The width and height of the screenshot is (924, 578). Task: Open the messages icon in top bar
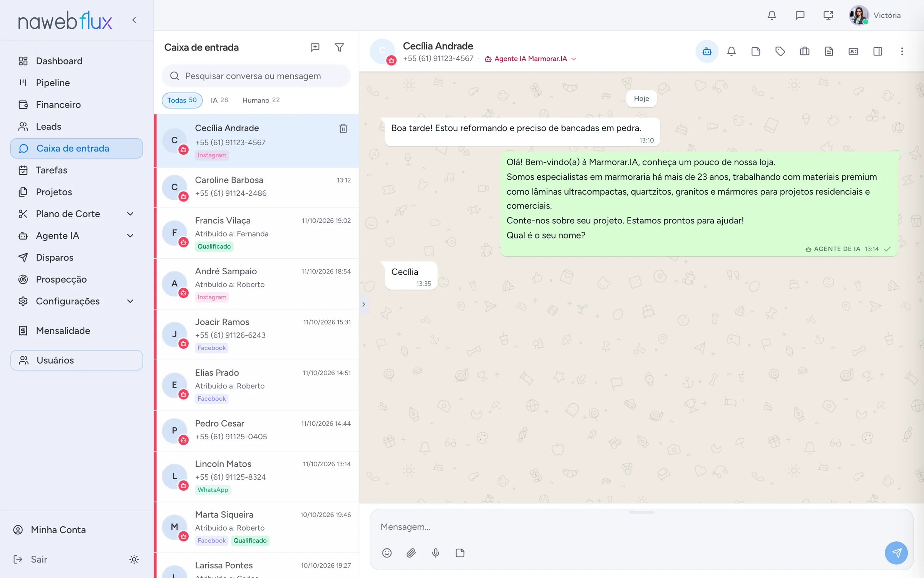coord(800,15)
